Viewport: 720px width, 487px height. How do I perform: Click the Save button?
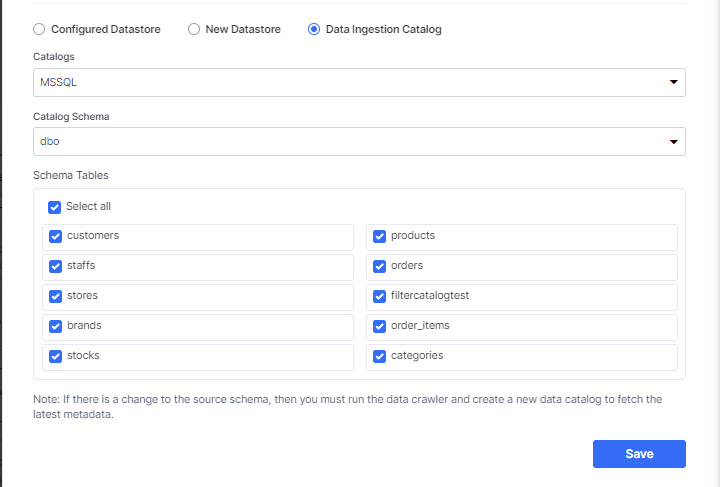(639, 454)
